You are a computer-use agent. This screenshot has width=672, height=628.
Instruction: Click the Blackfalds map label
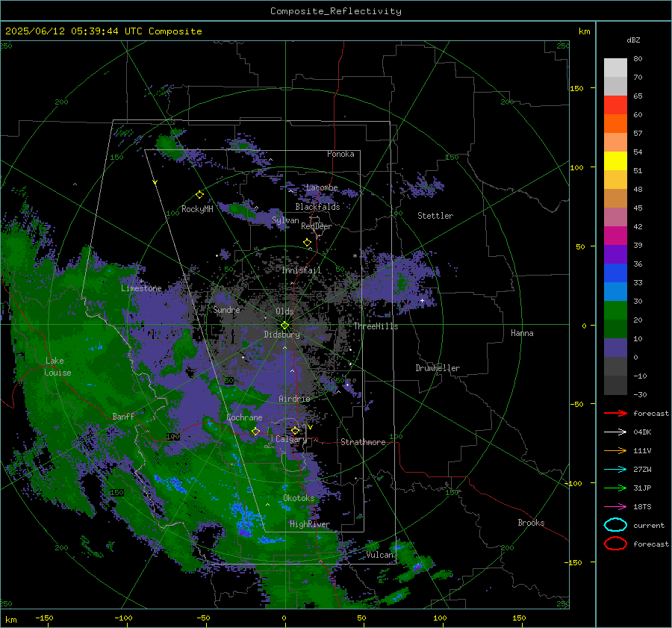[x=317, y=207]
